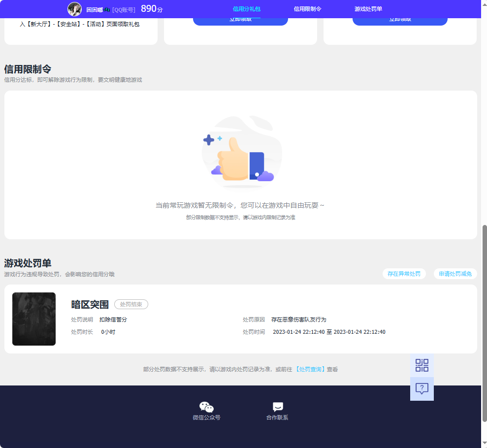Click the 暗区突围 game thumbnail
Viewport: 487px width, 448px height.
tap(34, 319)
